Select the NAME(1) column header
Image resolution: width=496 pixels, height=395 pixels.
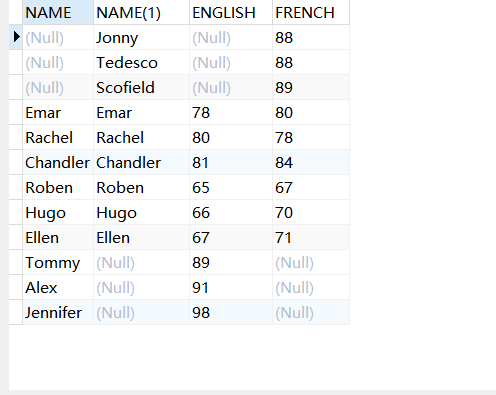click(142, 12)
